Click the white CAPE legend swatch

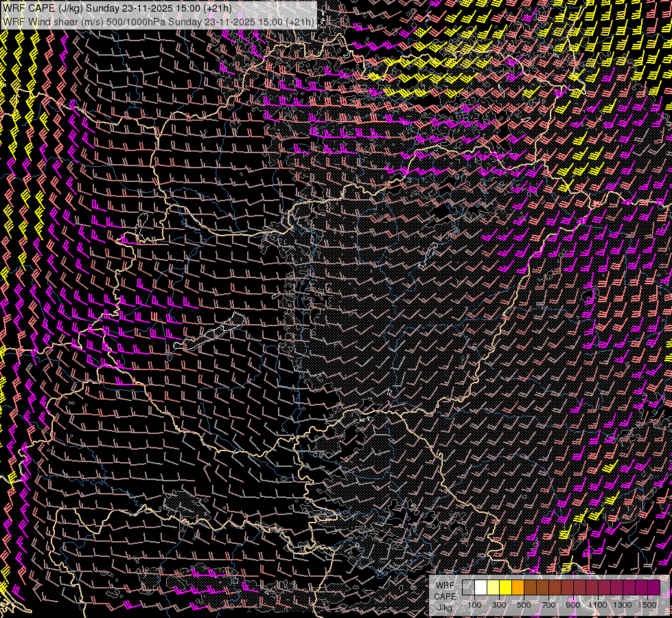[481, 588]
